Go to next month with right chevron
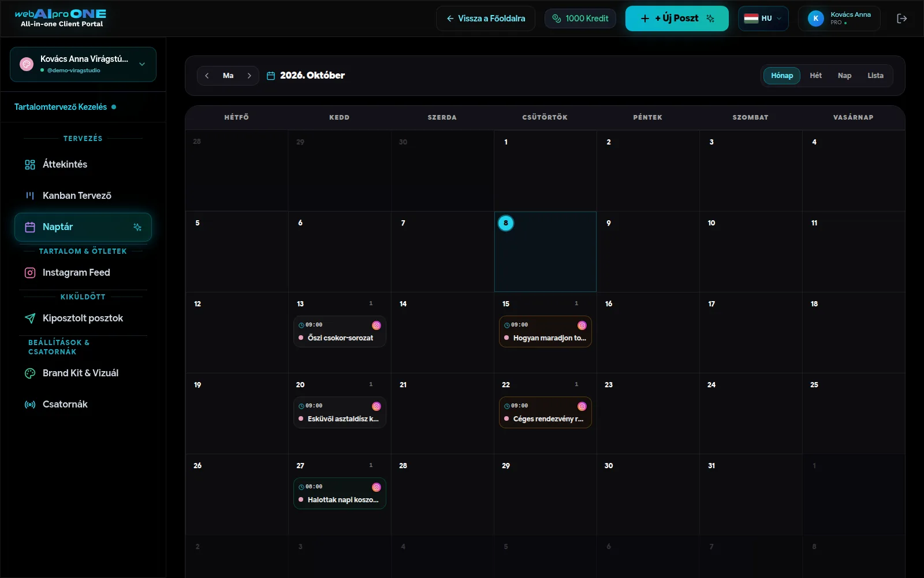 [249, 76]
